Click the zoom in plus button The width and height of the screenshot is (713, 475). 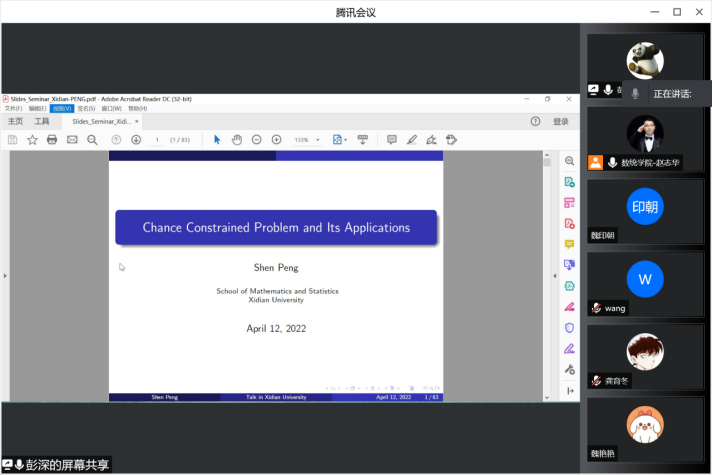pyautogui.click(x=276, y=140)
